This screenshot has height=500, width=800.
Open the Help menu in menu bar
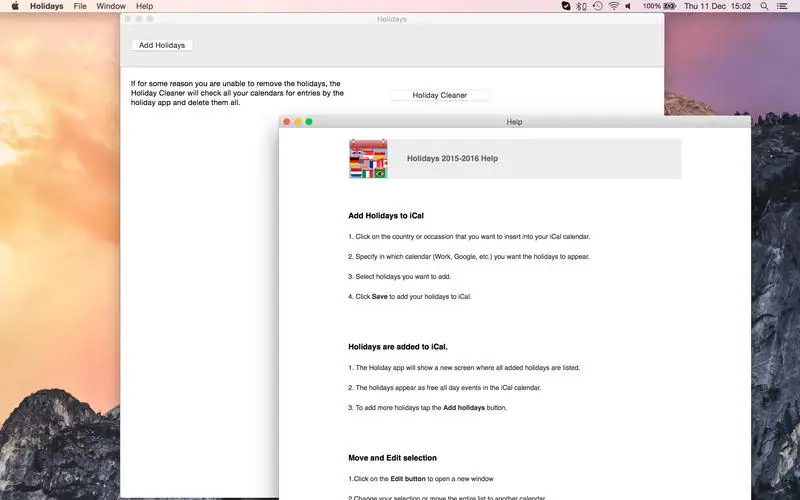coord(144,6)
